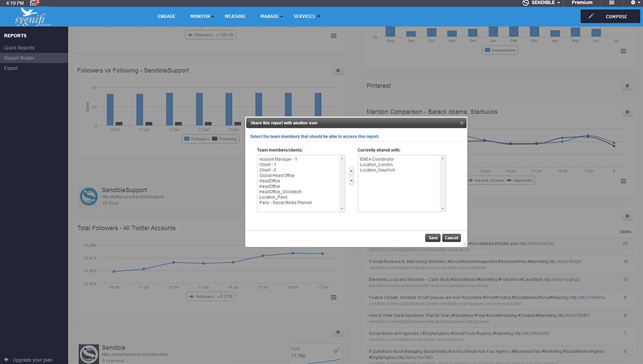643x364 pixels.
Task: Close the share report dialog with X
Action: [461, 123]
